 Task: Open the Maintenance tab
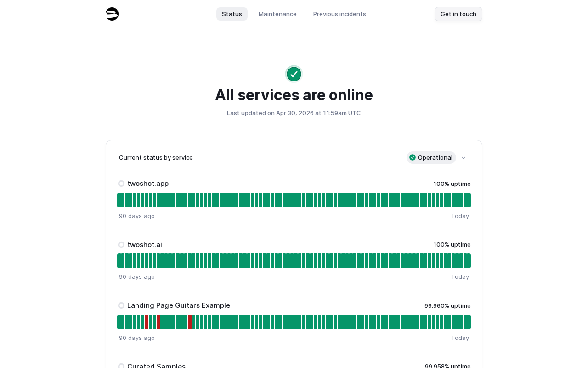tap(277, 14)
